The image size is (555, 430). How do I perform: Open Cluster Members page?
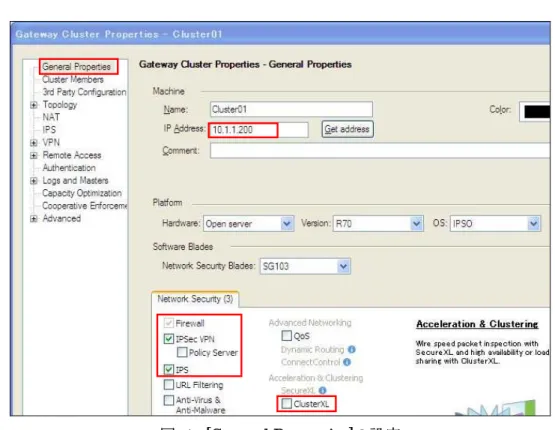click(x=73, y=79)
